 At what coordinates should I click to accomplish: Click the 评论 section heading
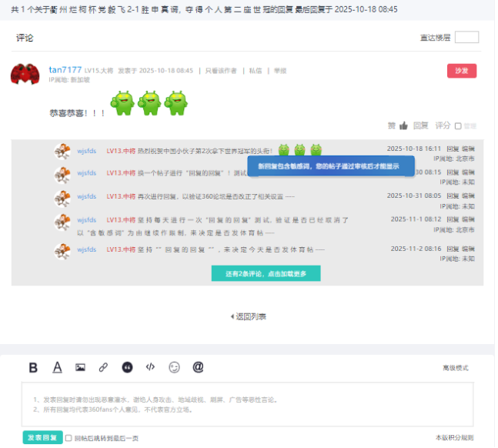point(25,38)
